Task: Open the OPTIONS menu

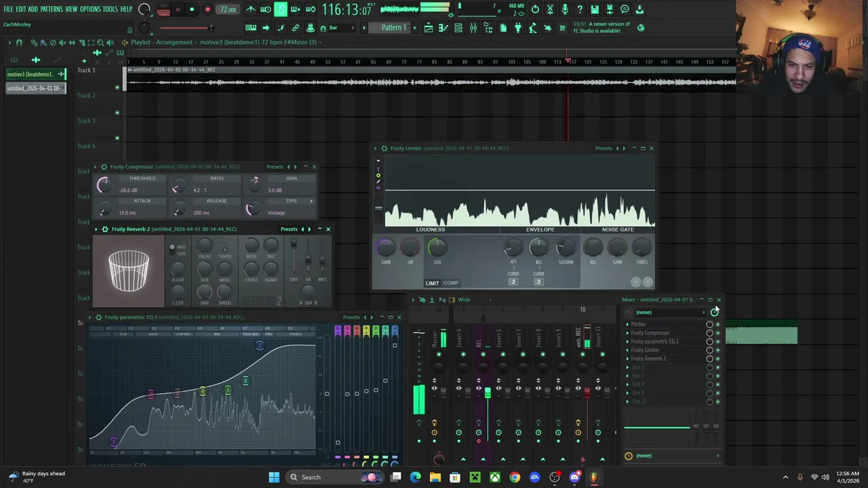Action: pyautogui.click(x=90, y=9)
